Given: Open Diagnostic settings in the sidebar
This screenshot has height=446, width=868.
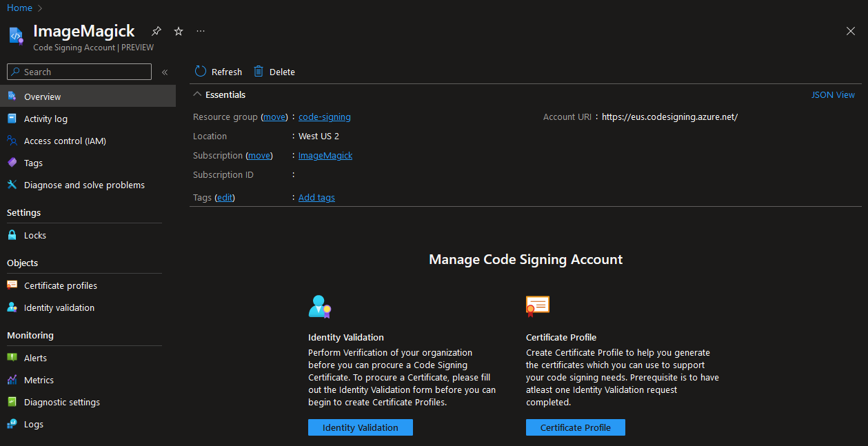Looking at the screenshot, I should 61,402.
